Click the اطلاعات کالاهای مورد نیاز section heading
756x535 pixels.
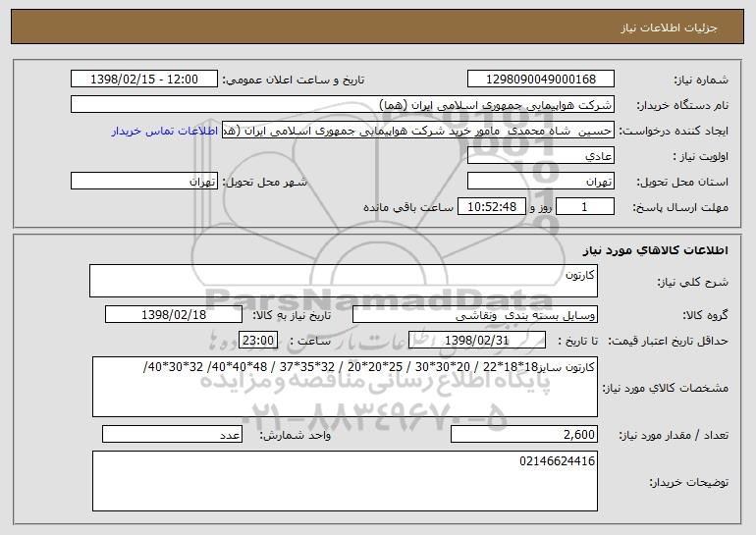(655, 250)
